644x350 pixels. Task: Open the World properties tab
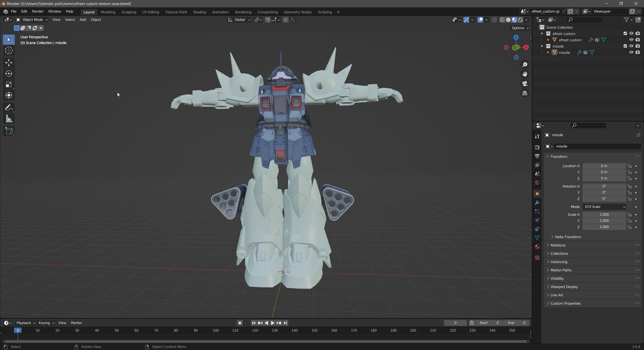coord(537,183)
